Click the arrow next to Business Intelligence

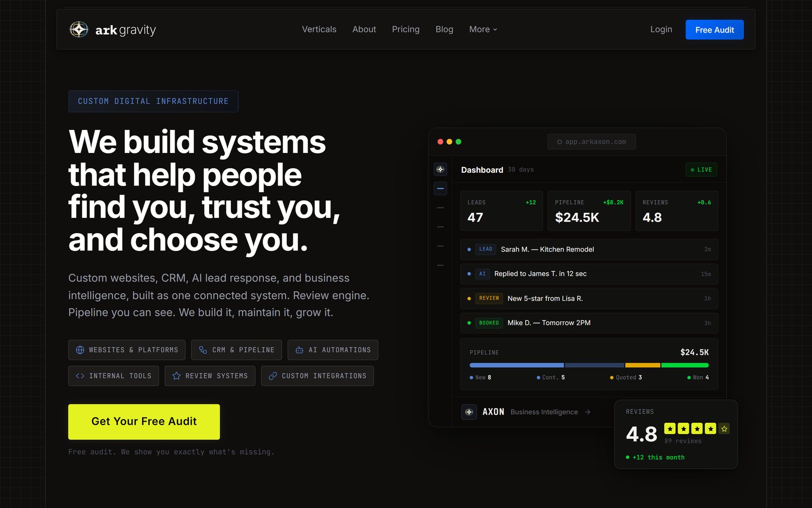(588, 412)
